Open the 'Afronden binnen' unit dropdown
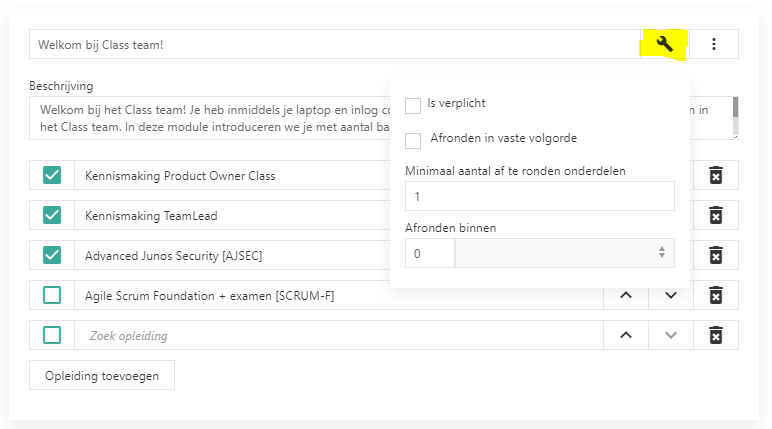The width and height of the screenshot is (772, 429). [564, 253]
